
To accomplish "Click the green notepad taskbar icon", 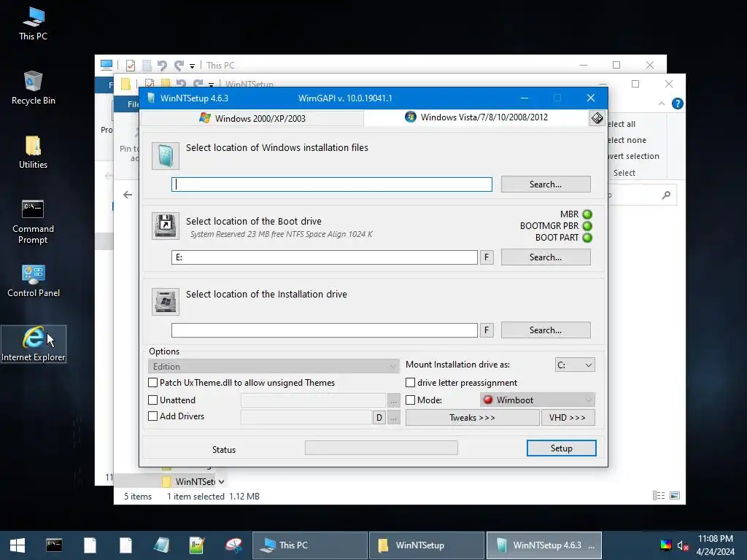I will 197,545.
